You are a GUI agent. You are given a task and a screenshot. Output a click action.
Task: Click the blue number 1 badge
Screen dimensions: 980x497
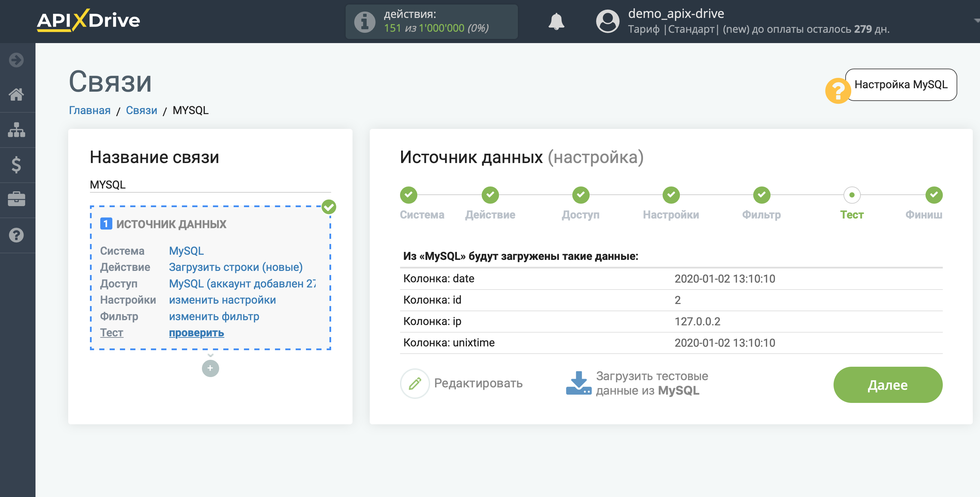[106, 224]
